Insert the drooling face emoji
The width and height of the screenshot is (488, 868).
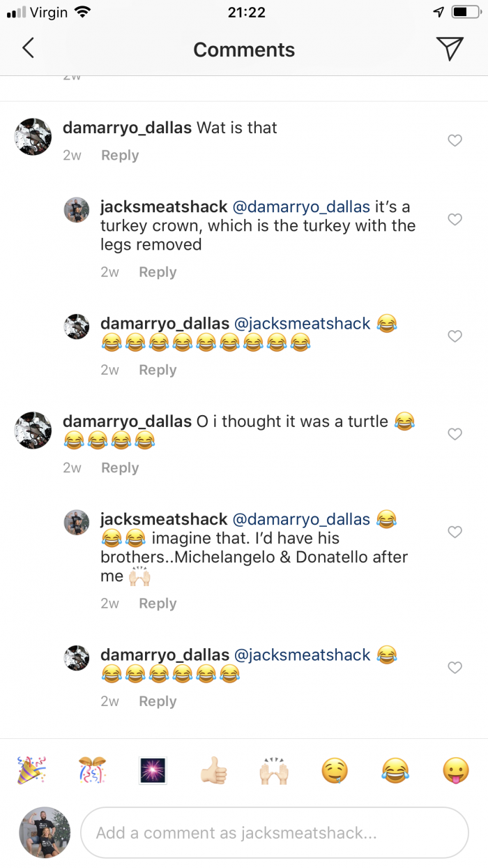335,770
